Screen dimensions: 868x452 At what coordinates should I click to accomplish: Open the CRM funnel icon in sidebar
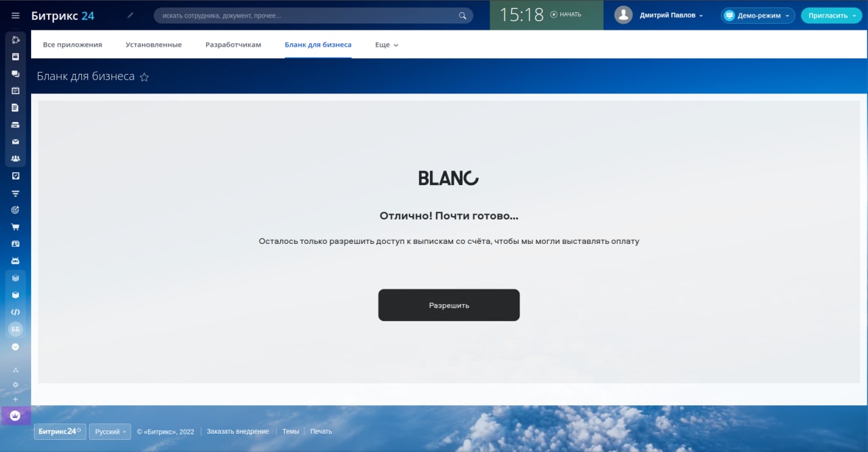point(16,193)
